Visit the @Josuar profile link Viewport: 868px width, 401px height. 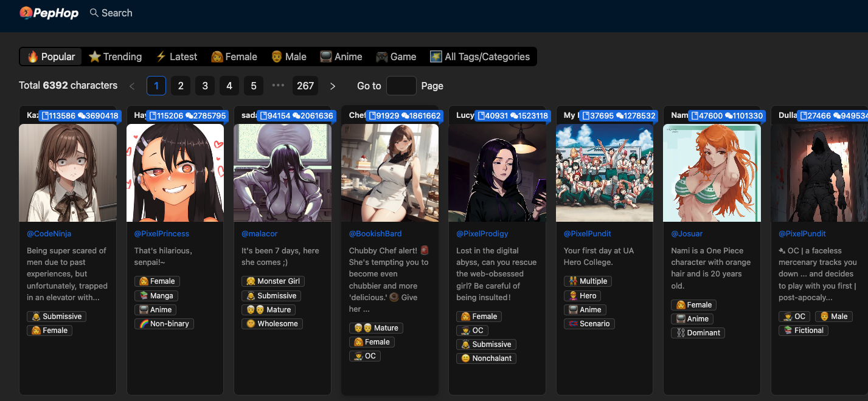(x=687, y=234)
